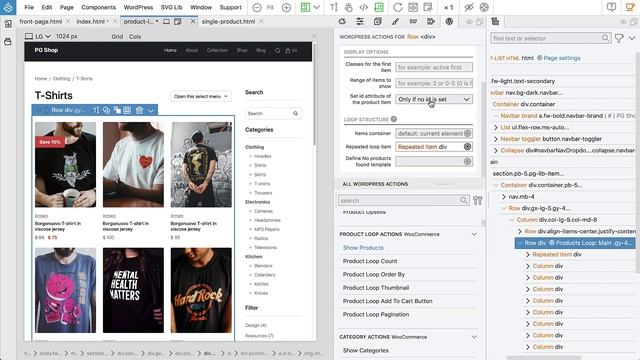
Task: Open the project panel icon in the left sidebar
Action: (x=8, y=24)
